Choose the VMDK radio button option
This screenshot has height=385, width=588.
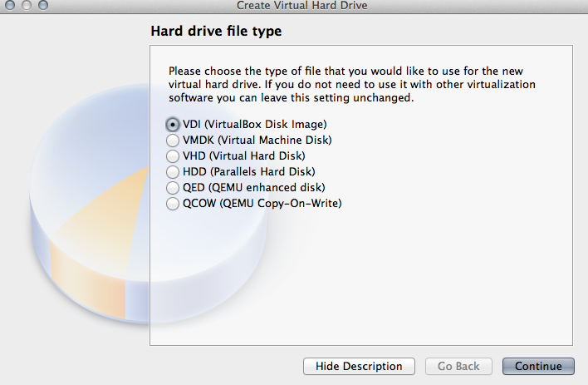(173, 140)
